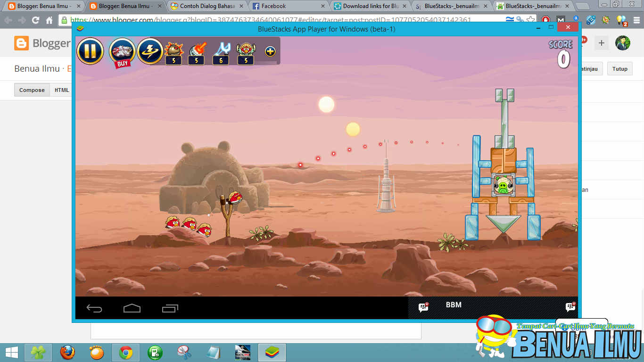
Task: Click the red bird on the slingshot
Action: pos(235,197)
